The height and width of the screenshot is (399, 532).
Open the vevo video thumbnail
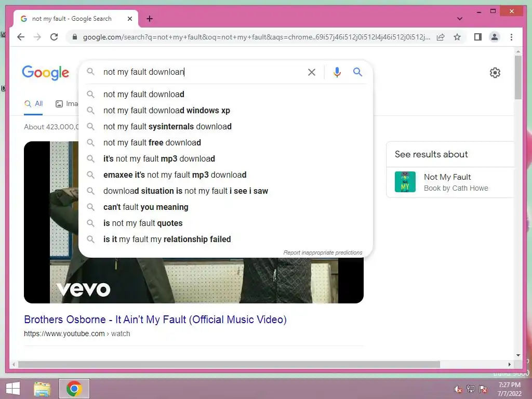coord(194,281)
